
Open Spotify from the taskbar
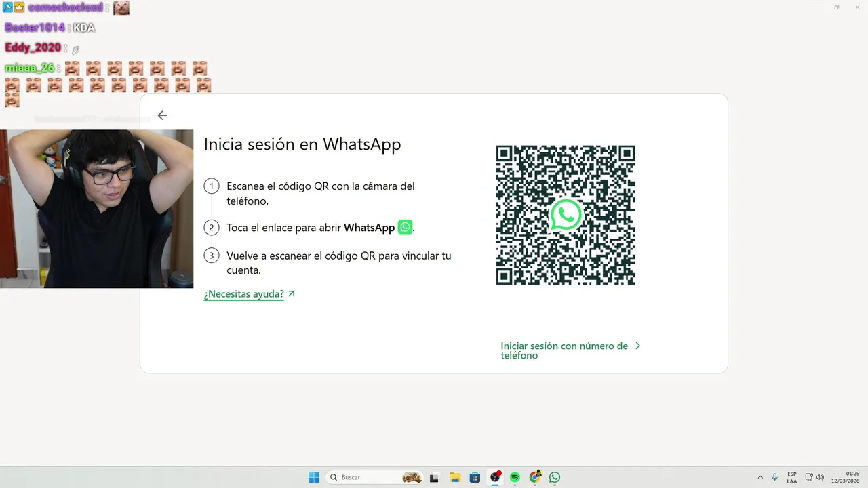pos(515,477)
